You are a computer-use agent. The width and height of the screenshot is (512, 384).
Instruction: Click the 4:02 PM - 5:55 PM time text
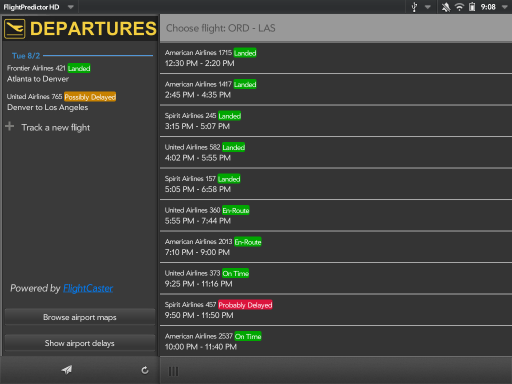click(x=198, y=158)
